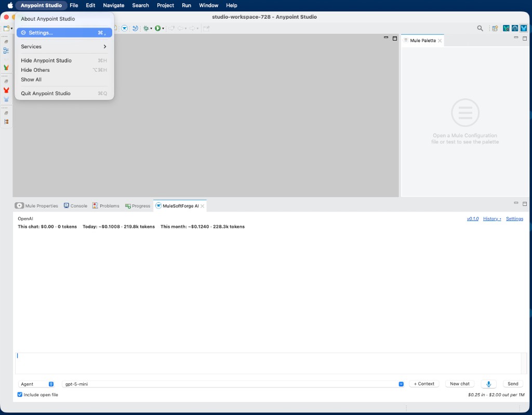Maximize the Mule Palette panel
The image size is (532, 415).
pyautogui.click(x=525, y=38)
